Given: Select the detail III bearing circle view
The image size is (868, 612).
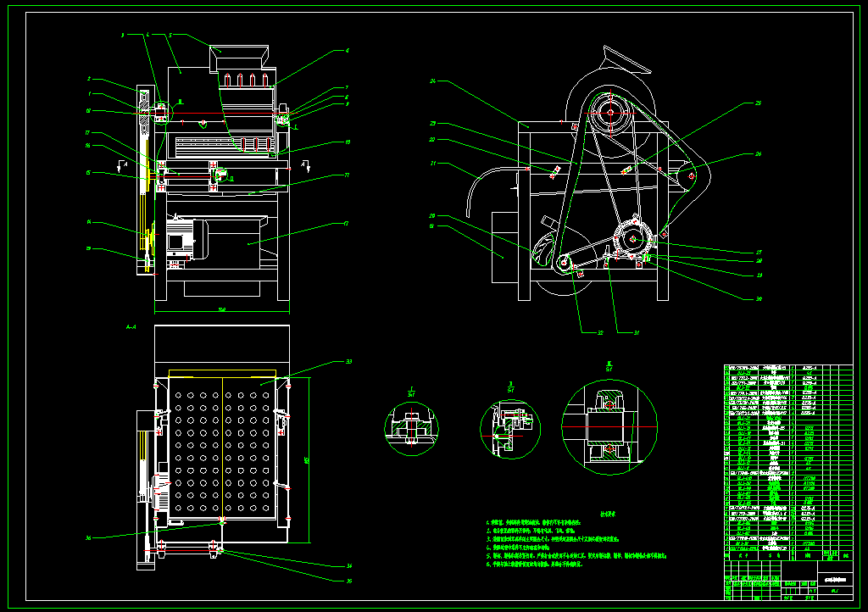Looking at the screenshot, I should click(x=609, y=426).
